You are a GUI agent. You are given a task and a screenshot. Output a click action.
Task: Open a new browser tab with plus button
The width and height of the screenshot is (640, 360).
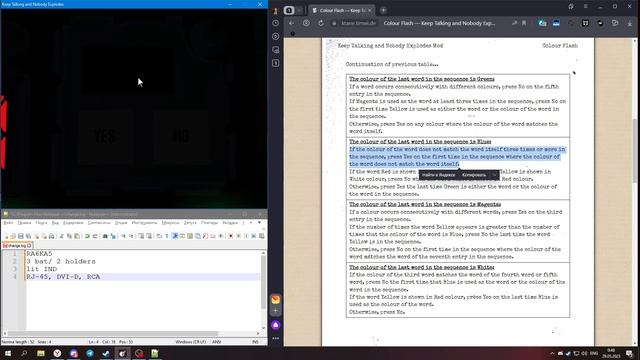click(x=383, y=10)
